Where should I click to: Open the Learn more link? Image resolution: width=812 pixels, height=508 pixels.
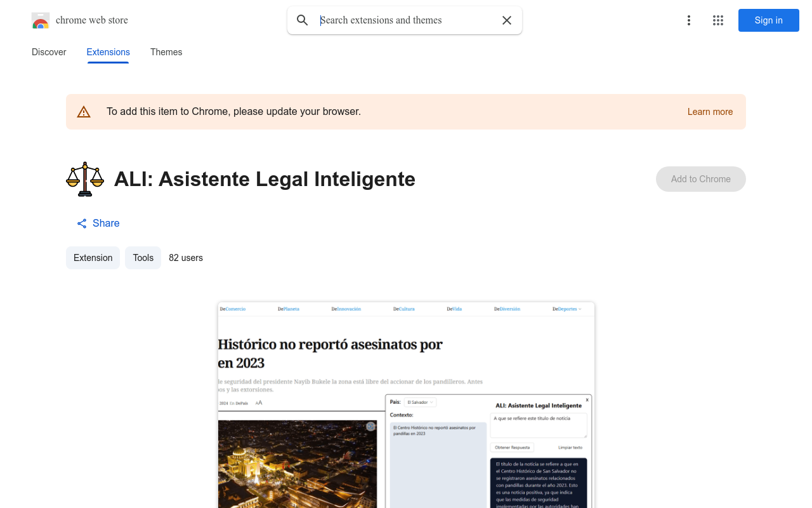(710, 112)
